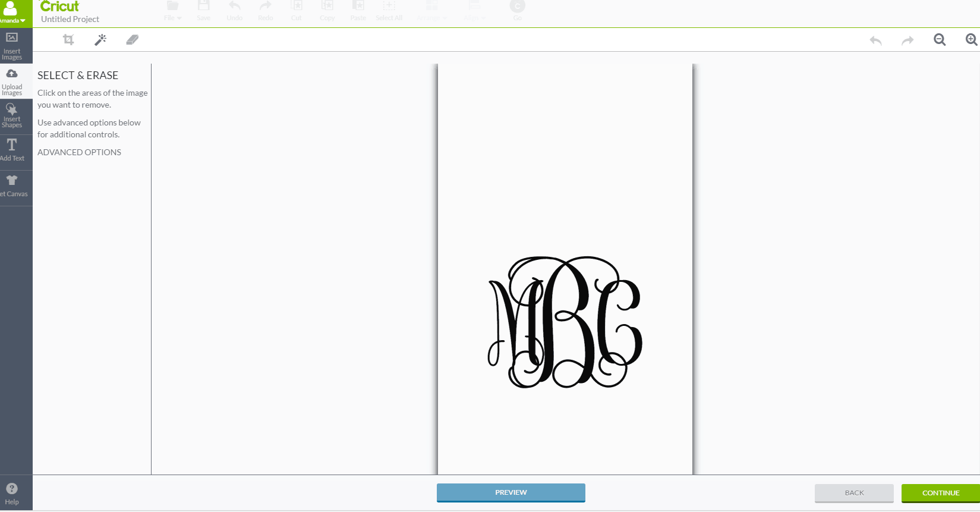980x512 pixels.
Task: Select the Crop tool
Action: (x=68, y=40)
